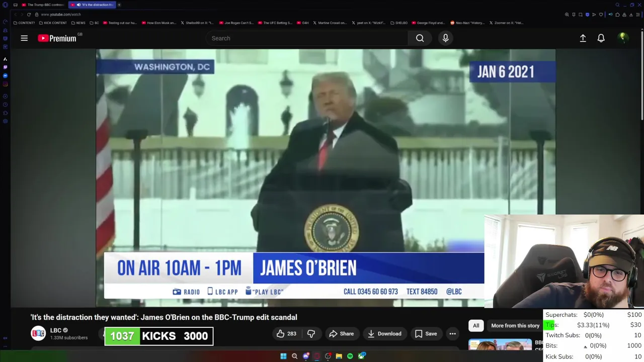Image resolution: width=644 pixels, height=362 pixels.
Task: Open Messenger in Opera GX sidebar
Action: [5, 75]
